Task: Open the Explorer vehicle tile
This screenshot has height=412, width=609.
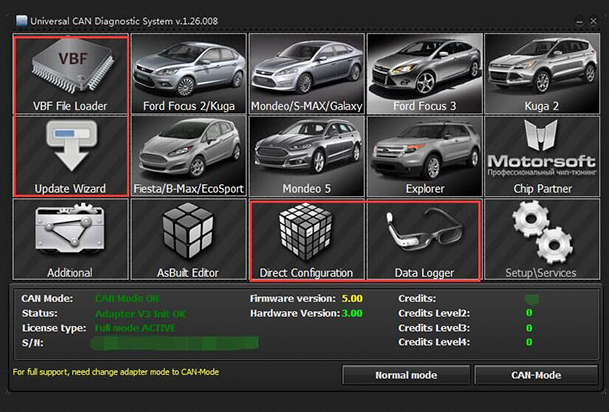Action: (425, 156)
